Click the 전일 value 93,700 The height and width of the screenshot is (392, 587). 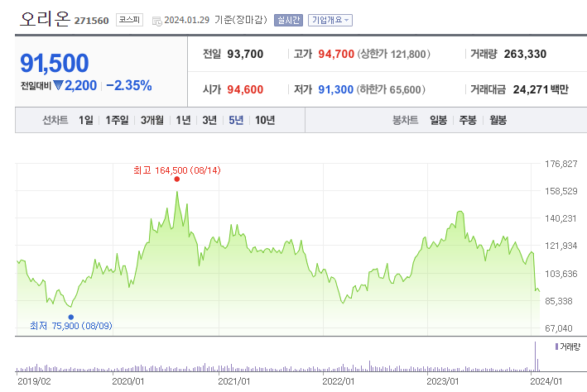click(x=245, y=54)
